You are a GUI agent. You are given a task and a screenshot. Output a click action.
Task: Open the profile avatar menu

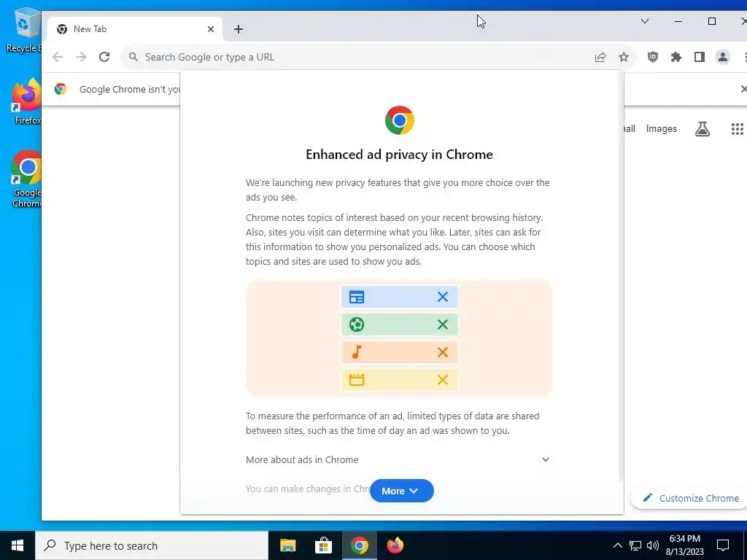723,57
